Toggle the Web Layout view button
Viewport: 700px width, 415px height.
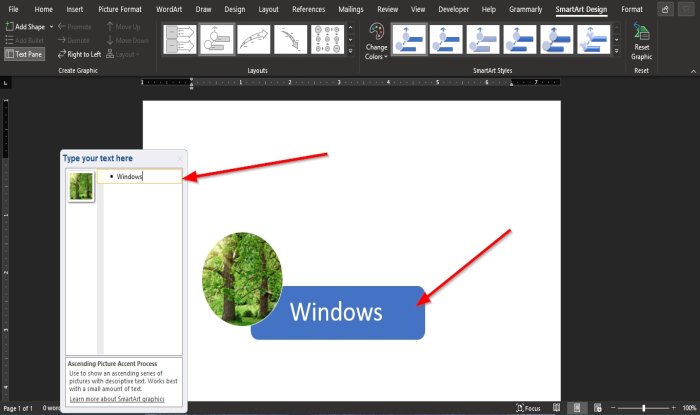[597, 408]
